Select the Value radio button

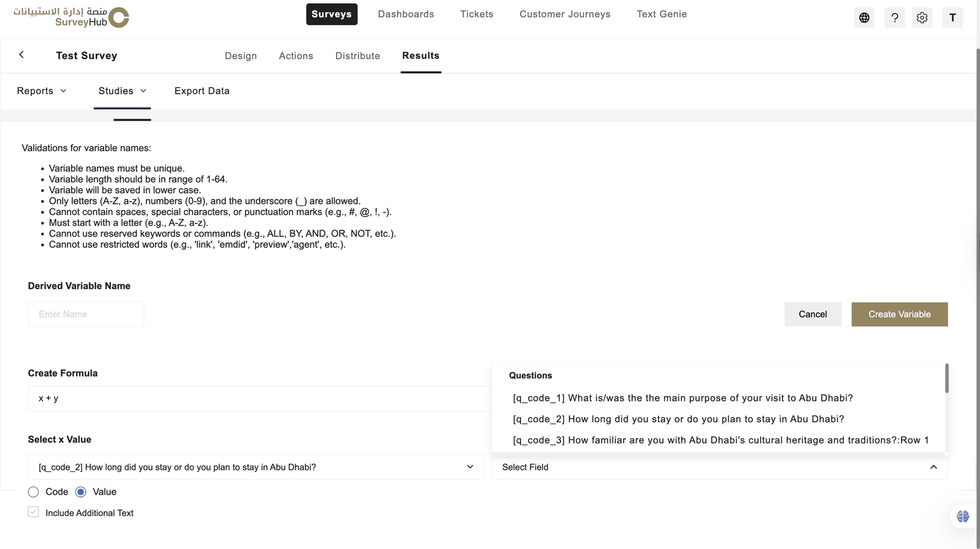(81, 492)
